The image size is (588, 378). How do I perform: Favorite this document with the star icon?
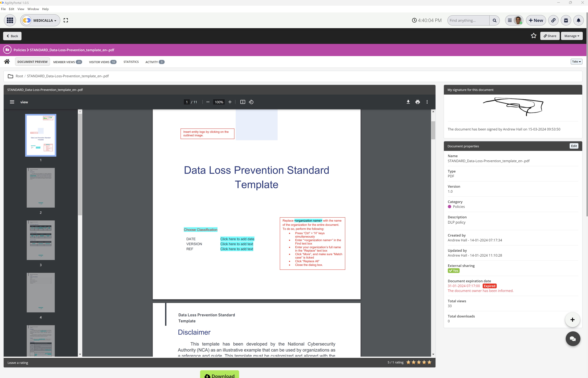pos(533,36)
